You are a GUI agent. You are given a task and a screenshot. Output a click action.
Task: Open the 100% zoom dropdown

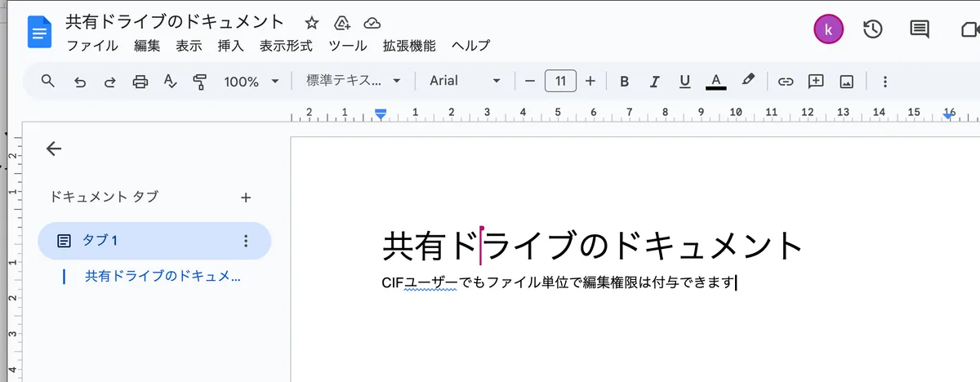pyautogui.click(x=252, y=82)
